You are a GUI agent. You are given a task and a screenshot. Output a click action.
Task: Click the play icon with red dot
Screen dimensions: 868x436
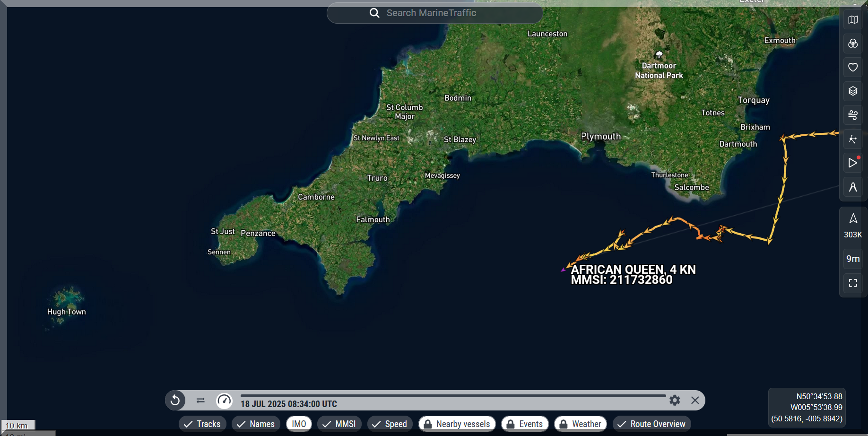click(853, 163)
